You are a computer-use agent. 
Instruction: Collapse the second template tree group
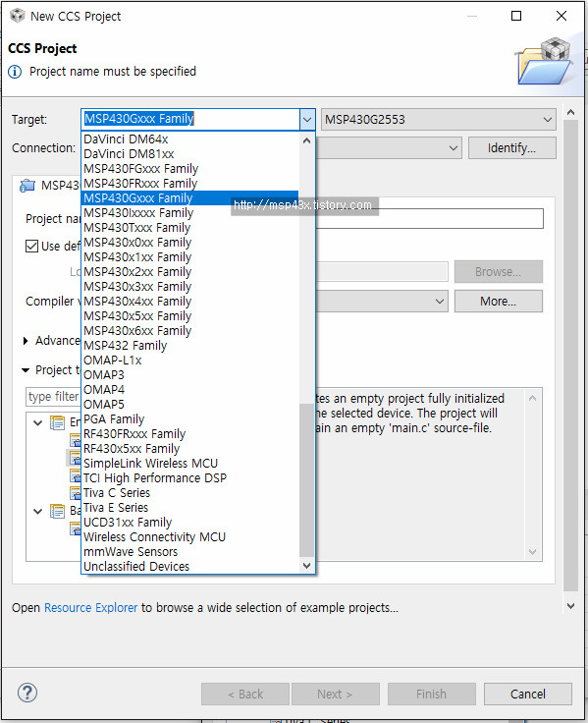click(38, 511)
